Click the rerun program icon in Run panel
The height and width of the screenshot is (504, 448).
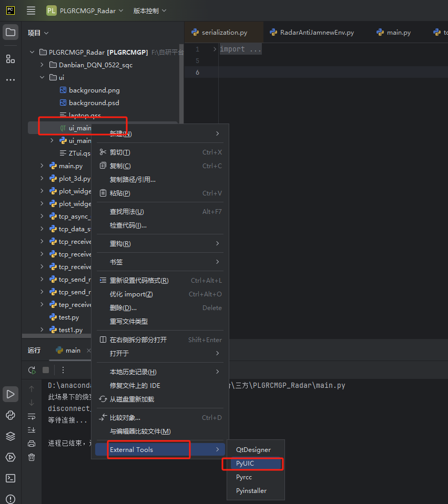(x=31, y=370)
